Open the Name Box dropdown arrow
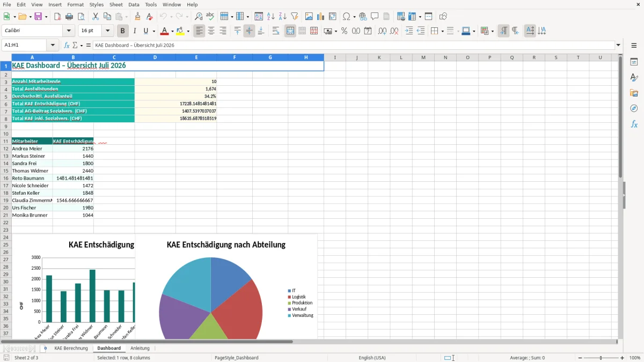 click(53, 46)
